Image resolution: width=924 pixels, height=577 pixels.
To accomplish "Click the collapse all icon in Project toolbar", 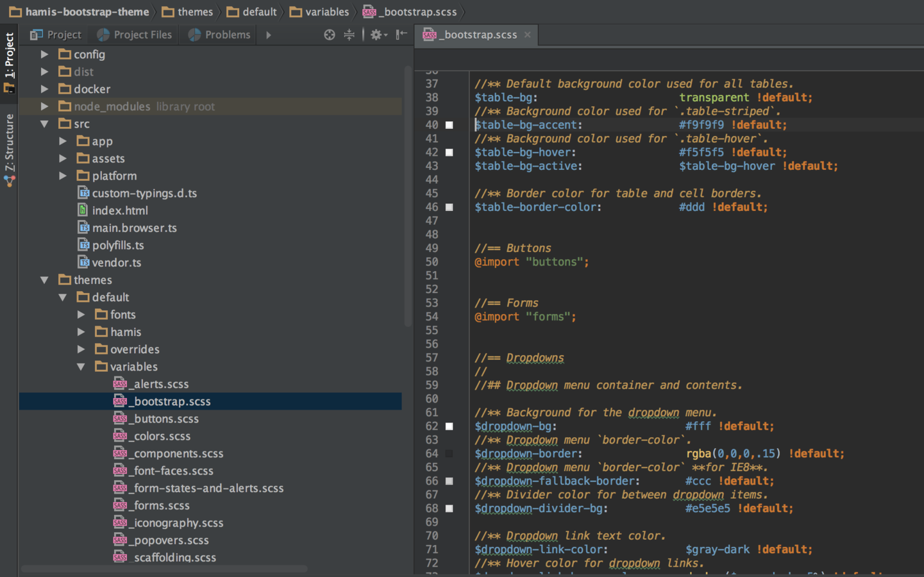I will coord(349,35).
